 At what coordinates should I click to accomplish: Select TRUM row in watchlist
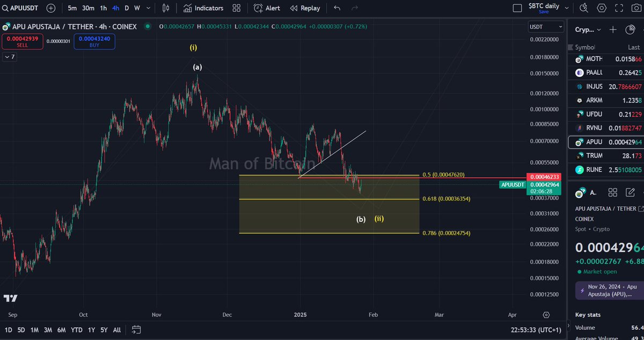click(606, 156)
